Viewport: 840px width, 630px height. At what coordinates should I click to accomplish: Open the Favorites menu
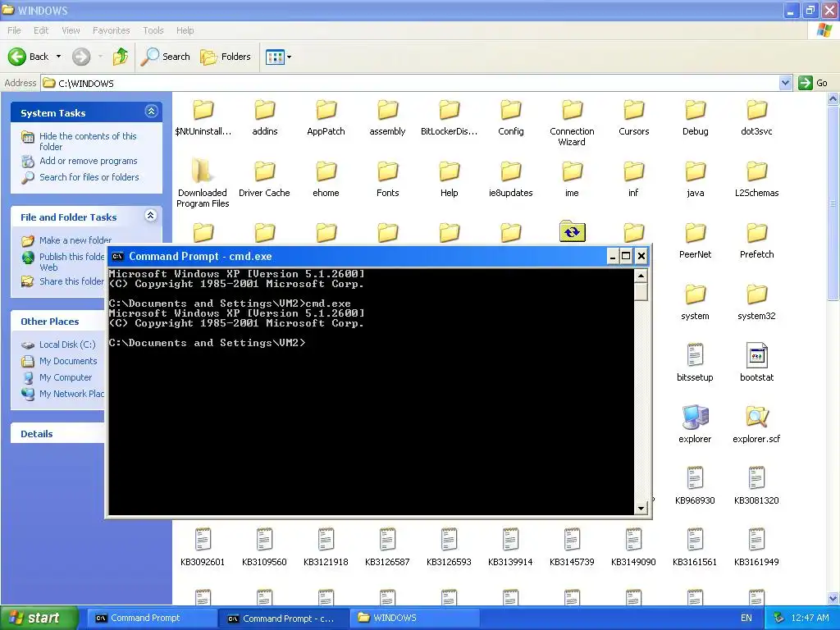(x=112, y=30)
